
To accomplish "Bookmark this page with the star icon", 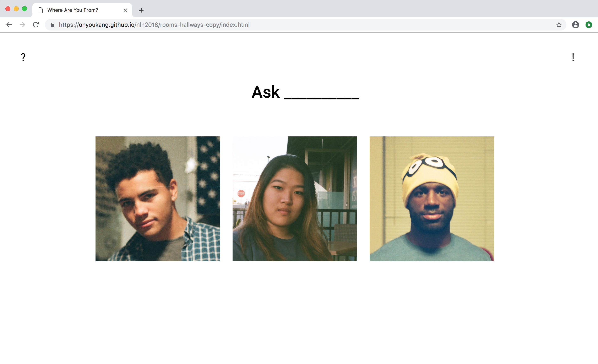I will click(x=559, y=25).
